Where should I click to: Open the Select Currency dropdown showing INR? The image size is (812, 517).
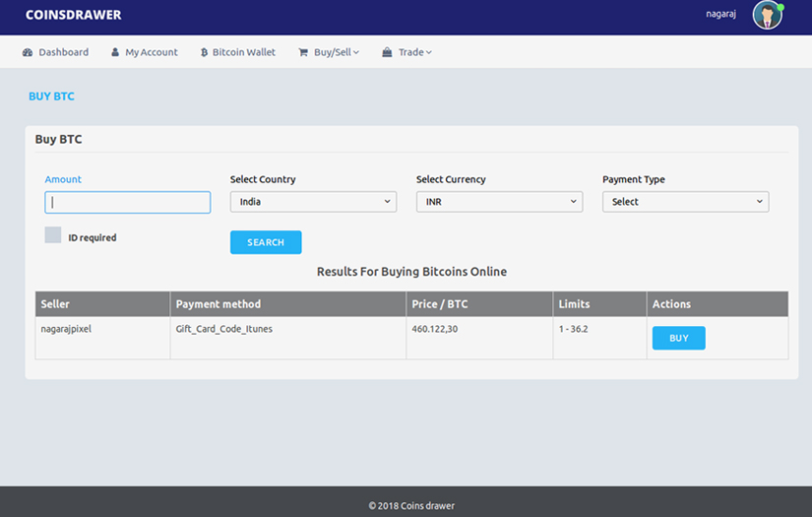499,202
